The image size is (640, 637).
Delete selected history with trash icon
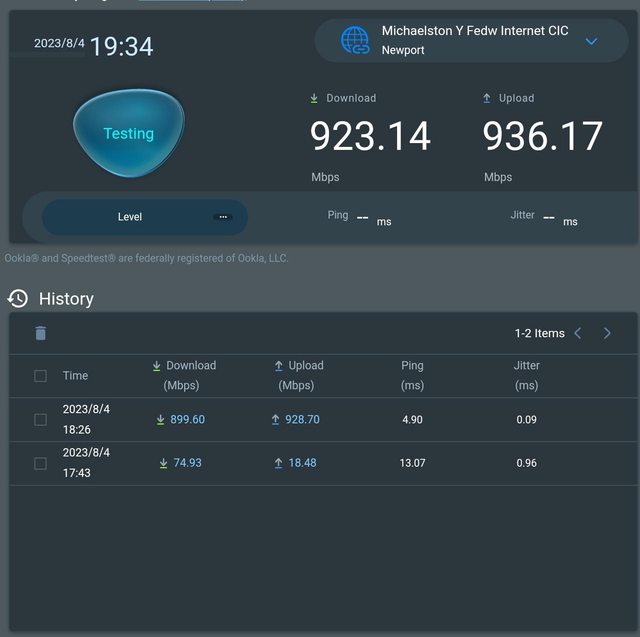pos(41,333)
